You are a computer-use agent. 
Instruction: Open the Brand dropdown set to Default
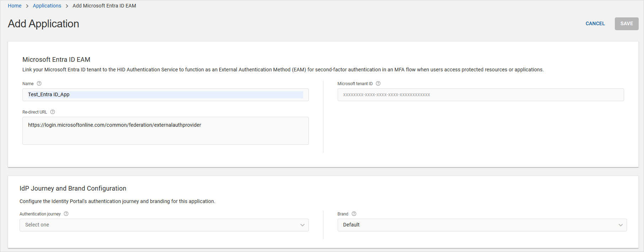click(482, 225)
